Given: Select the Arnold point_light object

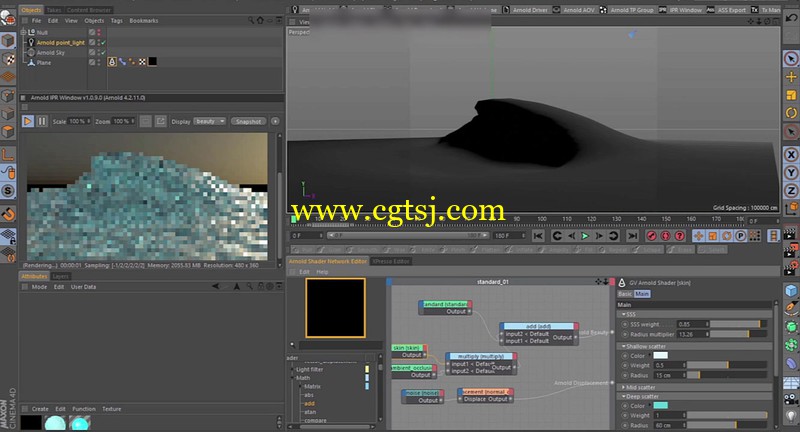Looking at the screenshot, I should tap(60, 43).
